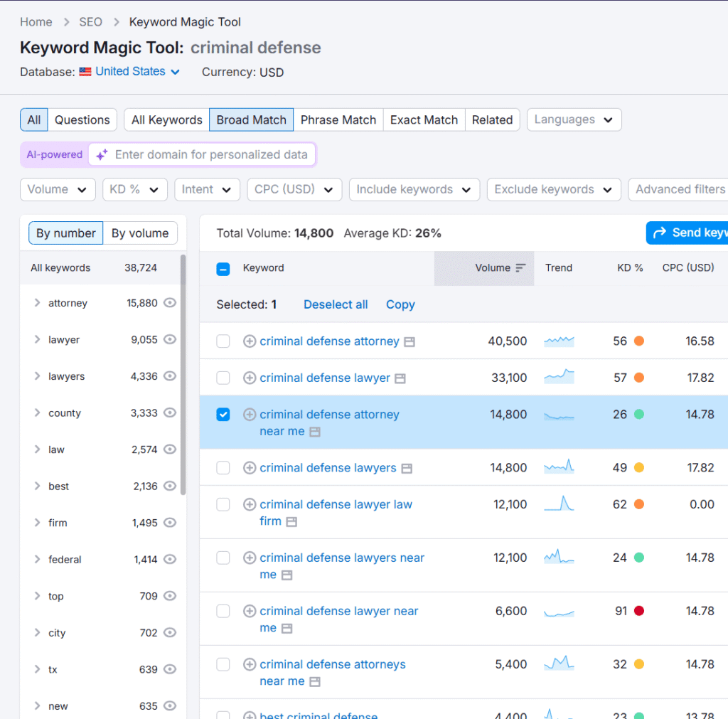The width and height of the screenshot is (728, 719).
Task: Click plus icon beside criminal defense lawyer
Action: [x=250, y=378]
